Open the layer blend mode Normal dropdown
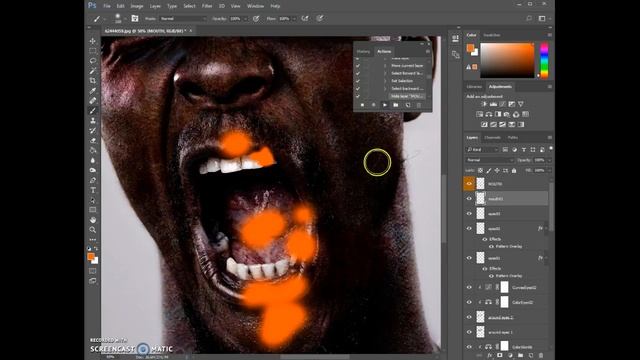 (x=489, y=160)
